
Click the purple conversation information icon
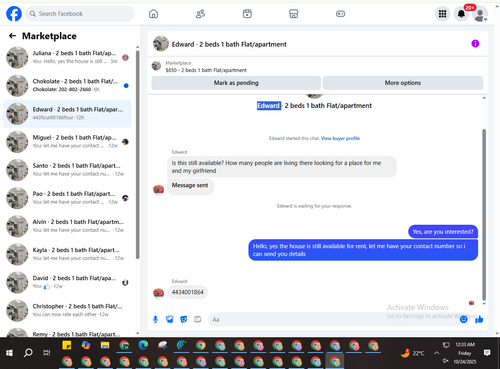[x=475, y=43]
